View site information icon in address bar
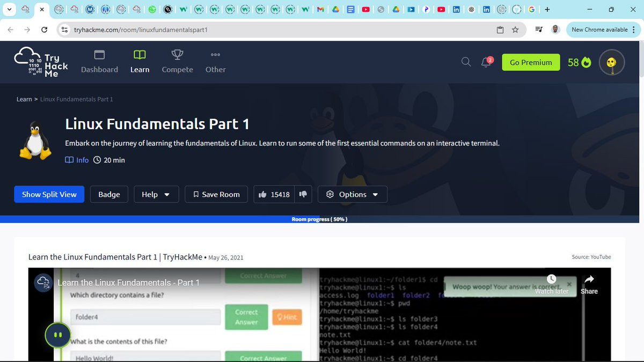The height and width of the screenshot is (362, 644). [65, 29]
